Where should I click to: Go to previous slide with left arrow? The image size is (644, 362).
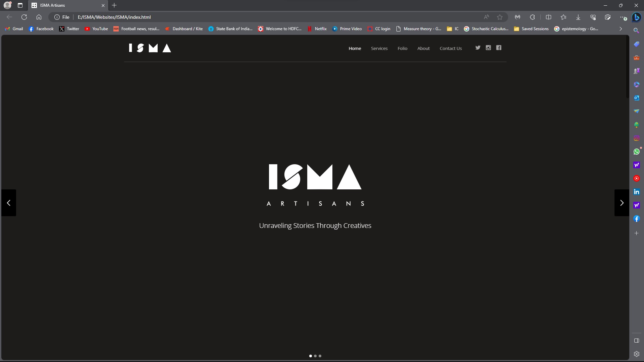tap(9, 203)
